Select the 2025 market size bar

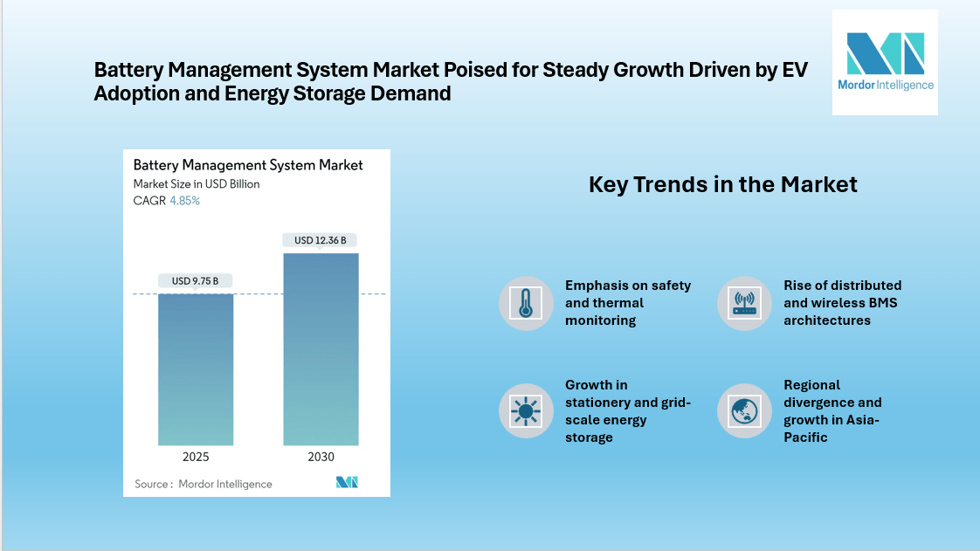[x=196, y=369]
